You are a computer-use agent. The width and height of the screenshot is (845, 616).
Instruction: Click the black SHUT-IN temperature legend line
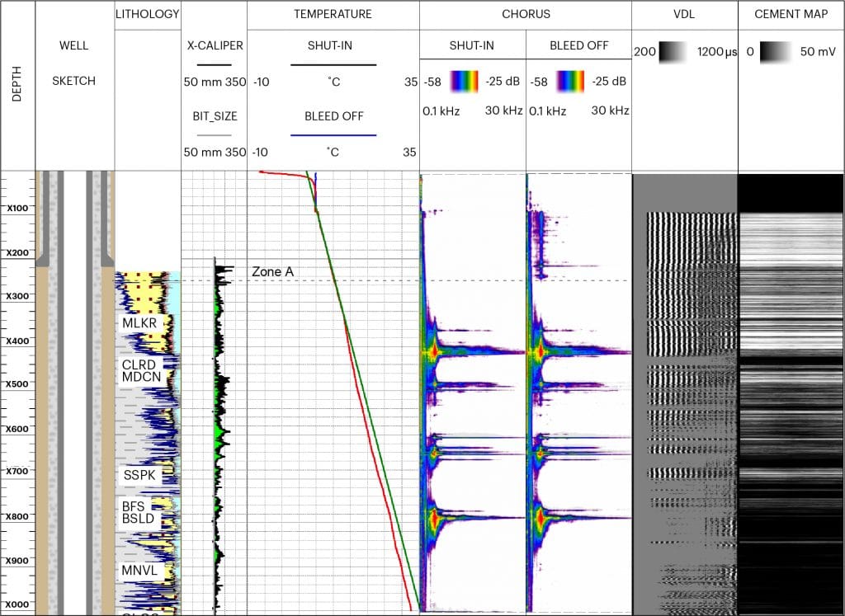click(333, 63)
